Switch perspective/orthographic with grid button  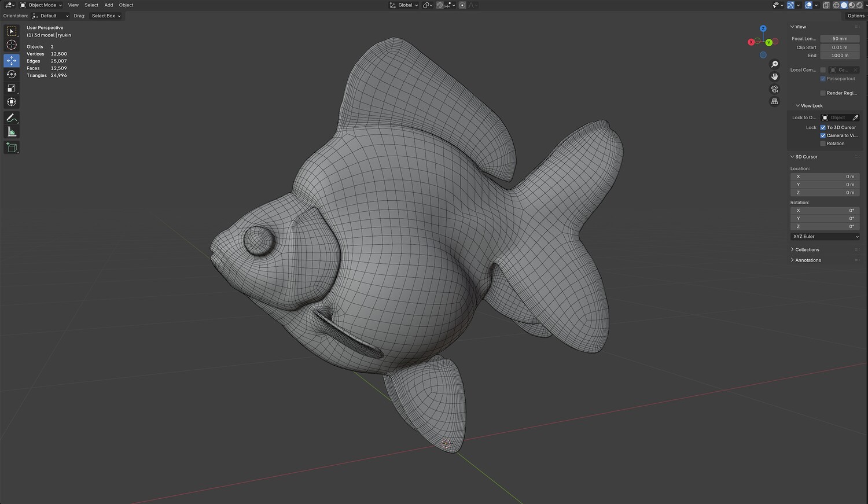(x=775, y=101)
